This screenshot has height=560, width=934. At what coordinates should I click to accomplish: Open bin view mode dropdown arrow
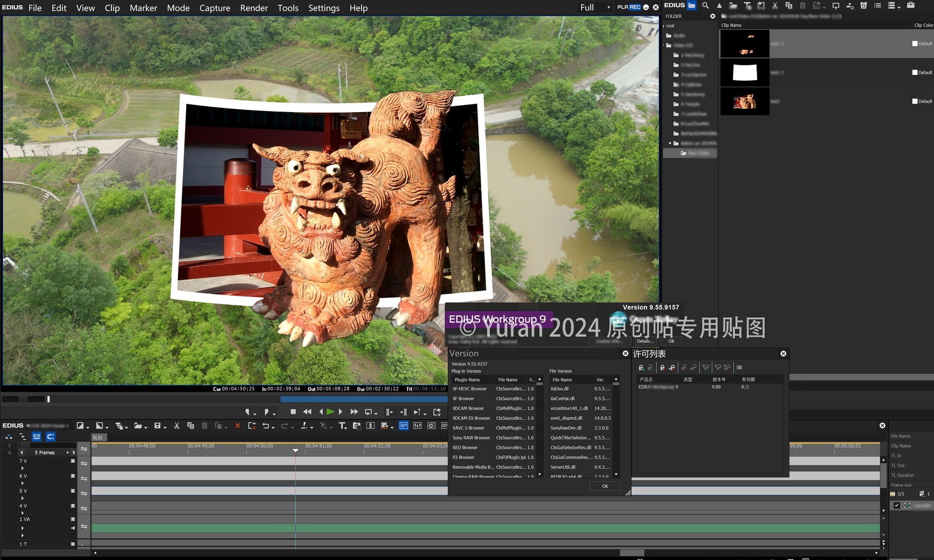click(899, 7)
